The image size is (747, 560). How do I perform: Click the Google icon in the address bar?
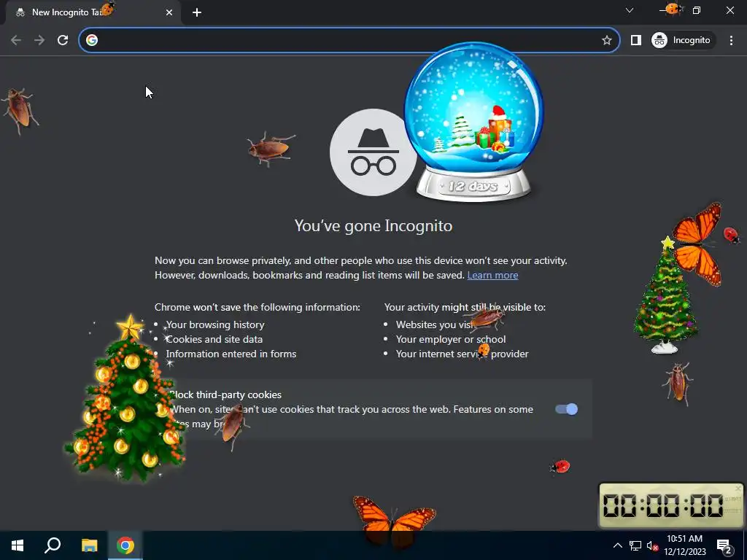click(92, 41)
